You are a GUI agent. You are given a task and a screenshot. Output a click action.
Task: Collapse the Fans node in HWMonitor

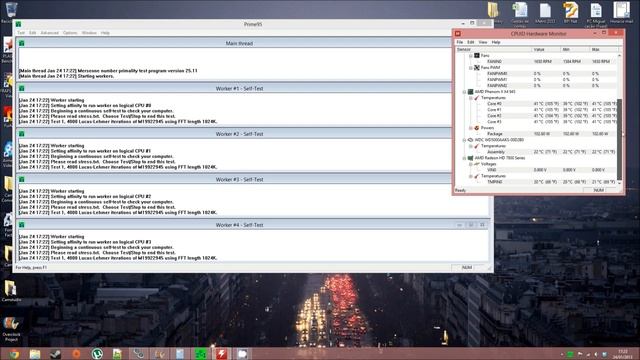point(471,56)
